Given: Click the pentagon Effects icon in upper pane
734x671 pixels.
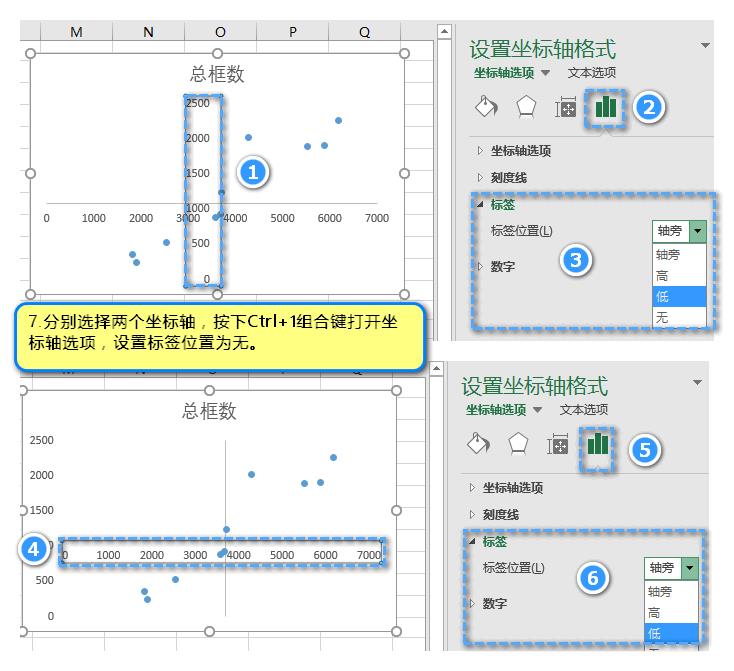Looking at the screenshot, I should (x=525, y=108).
